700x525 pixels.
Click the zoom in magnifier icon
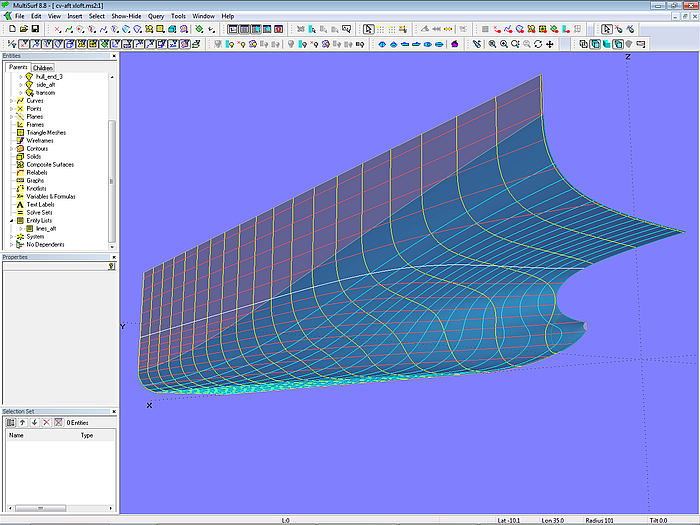tap(503, 44)
